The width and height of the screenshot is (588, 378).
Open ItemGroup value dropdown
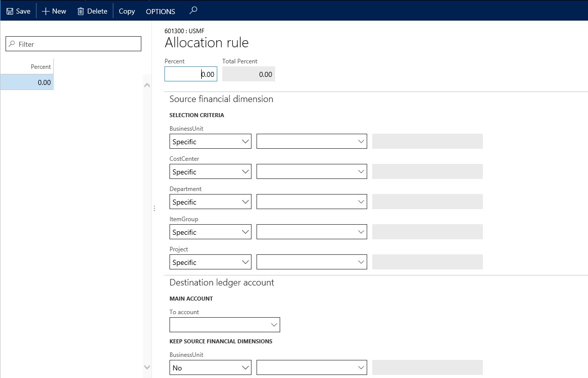pyautogui.click(x=361, y=232)
